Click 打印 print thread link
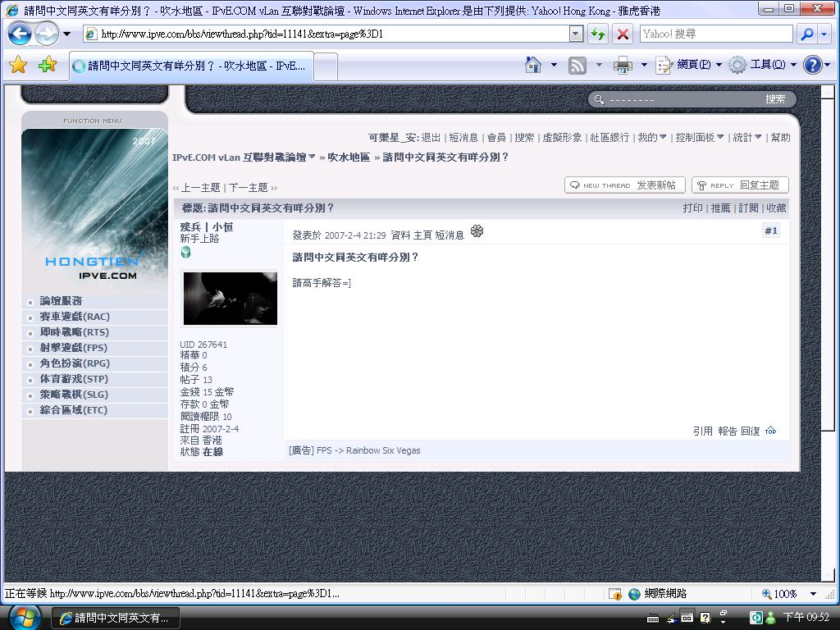Image resolution: width=840 pixels, height=630 pixels. [692, 208]
